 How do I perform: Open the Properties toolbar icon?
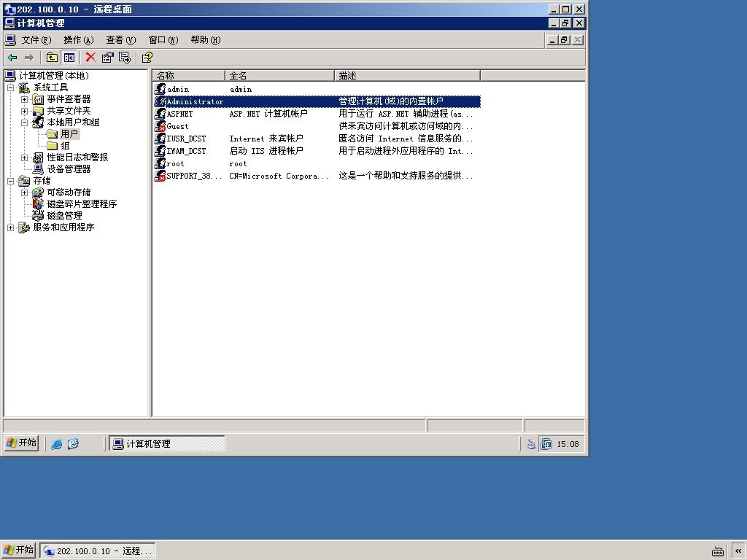tap(108, 58)
